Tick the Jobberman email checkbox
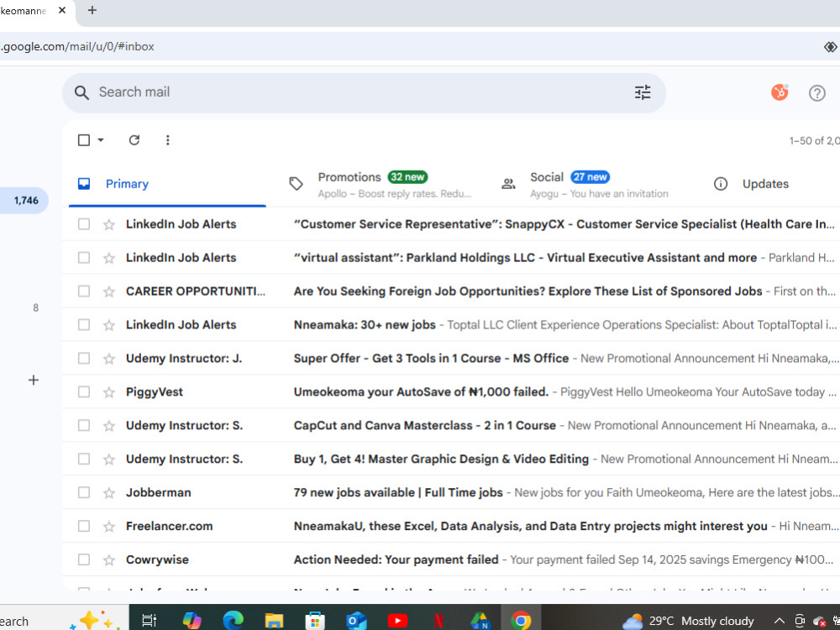This screenshot has height=630, width=840. 83,492
